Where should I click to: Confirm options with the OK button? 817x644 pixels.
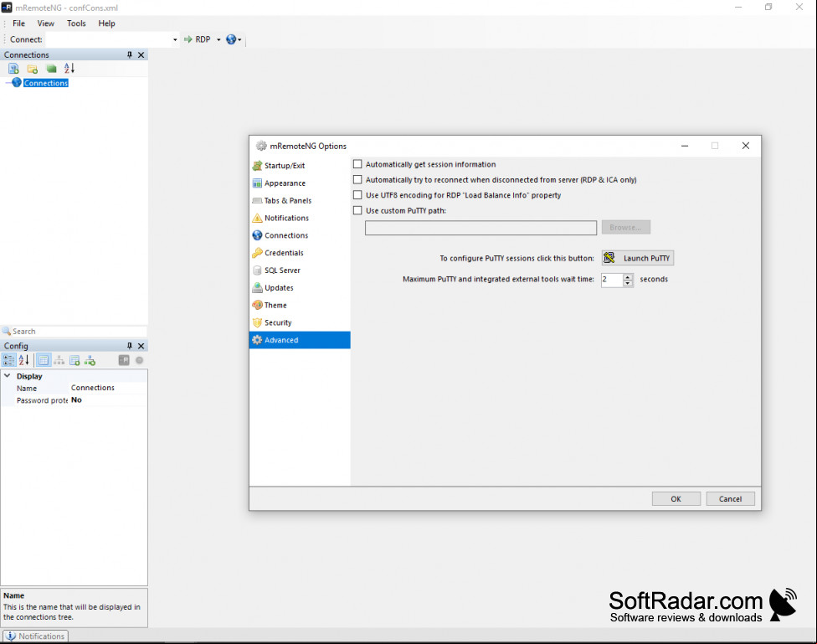[x=676, y=499]
